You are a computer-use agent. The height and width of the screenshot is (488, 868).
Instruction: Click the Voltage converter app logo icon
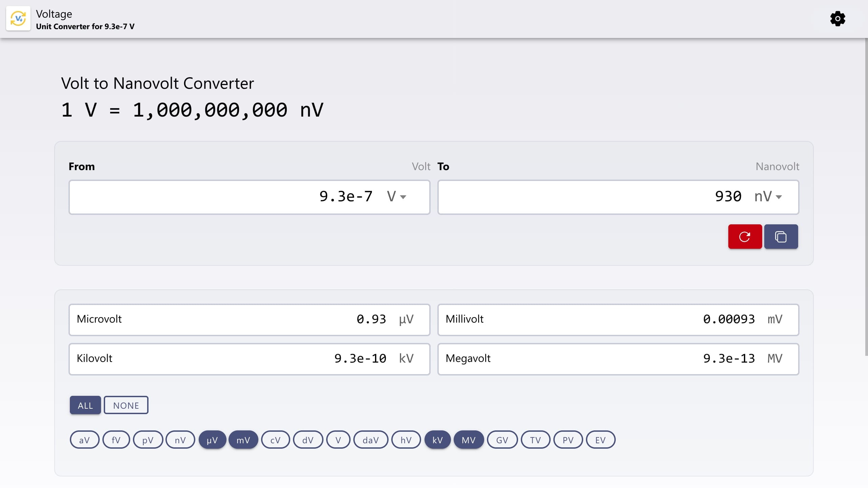coord(18,19)
